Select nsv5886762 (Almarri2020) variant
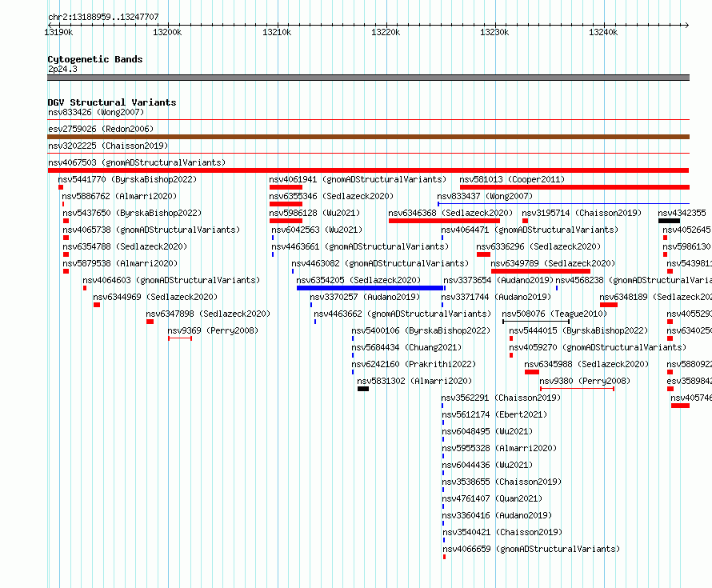This screenshot has height=588, width=712. [119, 196]
